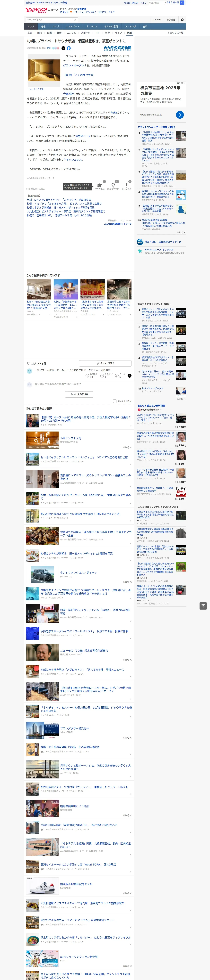Viewport: 210px width, 980px height.
Task: Click the first commenter's avatar
Action: pyautogui.click(x=29, y=371)
